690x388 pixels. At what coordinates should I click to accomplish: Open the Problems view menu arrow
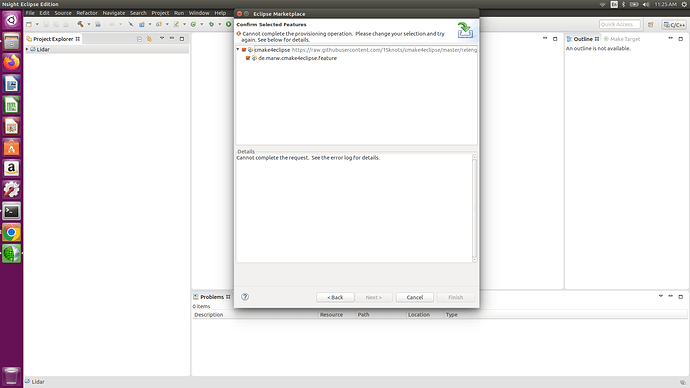point(661,296)
